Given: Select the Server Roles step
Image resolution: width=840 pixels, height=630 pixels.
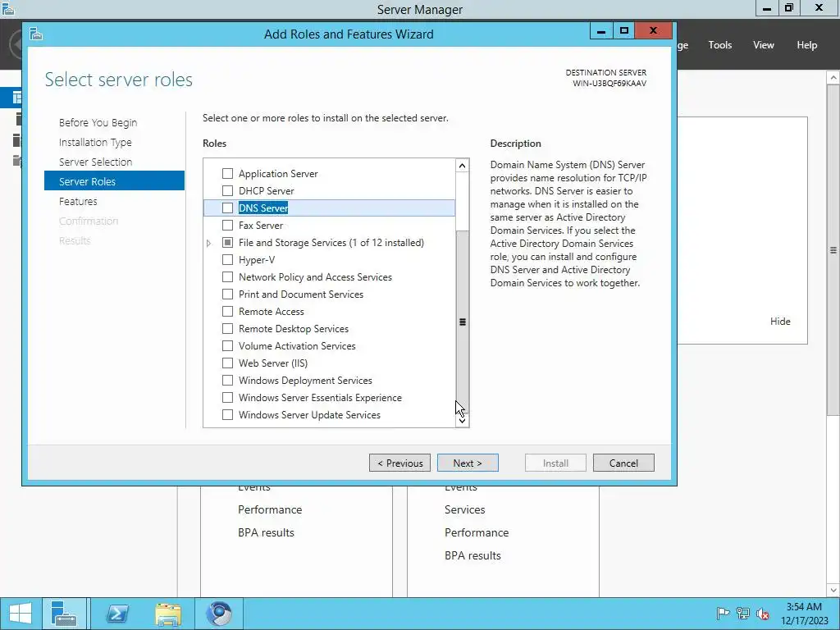Looking at the screenshot, I should click(114, 181).
